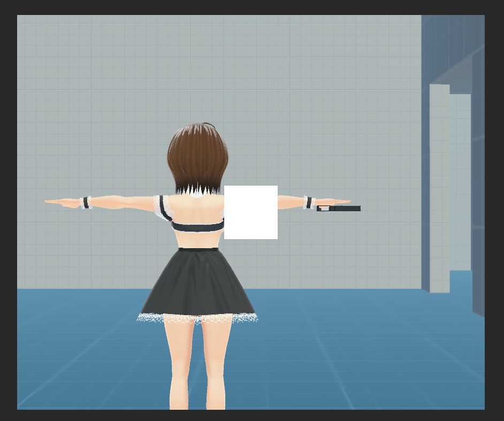
Task: Click the black object below the right hand
Action: (342, 209)
